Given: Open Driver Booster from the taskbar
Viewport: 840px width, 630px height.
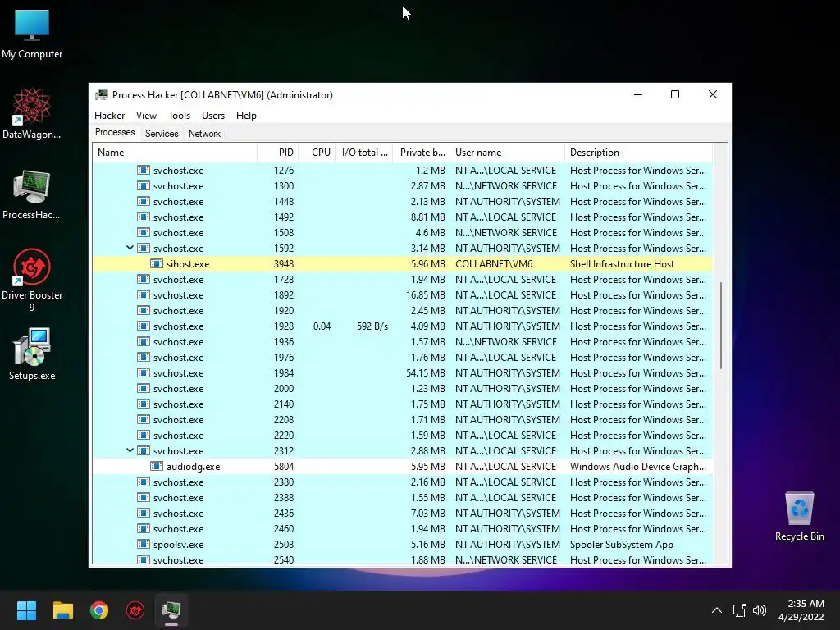Looking at the screenshot, I should [x=135, y=610].
